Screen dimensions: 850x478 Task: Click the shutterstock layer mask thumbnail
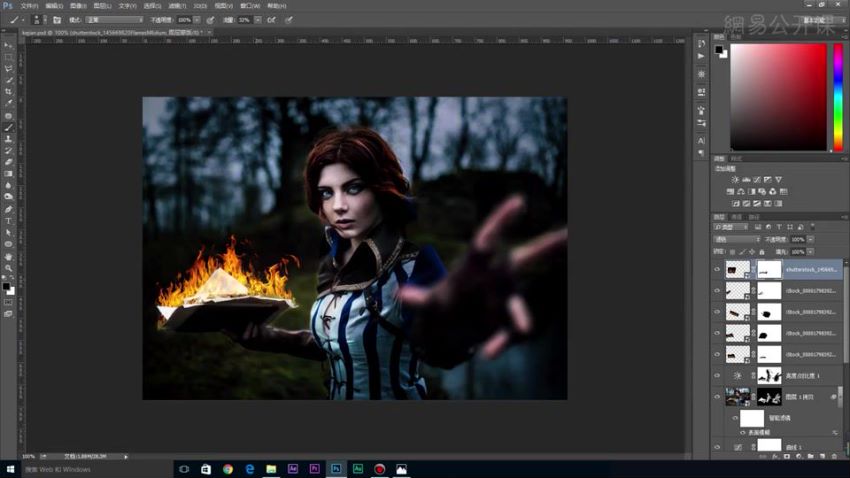(769, 269)
